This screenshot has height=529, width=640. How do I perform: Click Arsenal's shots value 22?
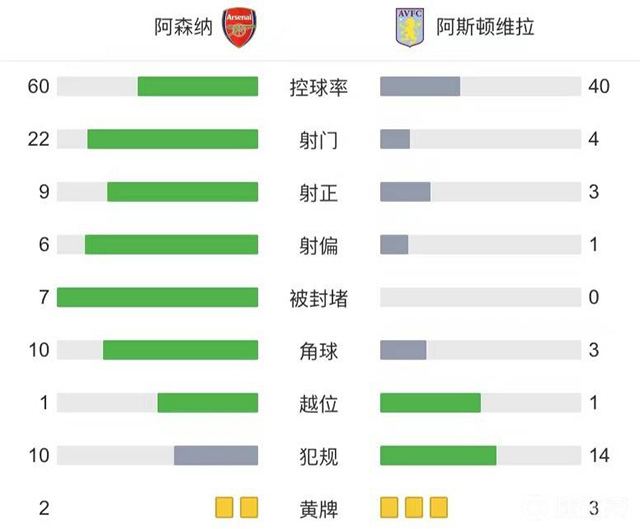(x=39, y=139)
